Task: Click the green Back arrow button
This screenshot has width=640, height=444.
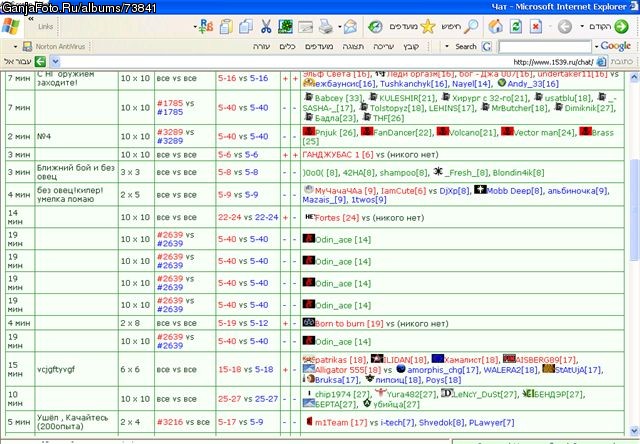Action: 622,27
